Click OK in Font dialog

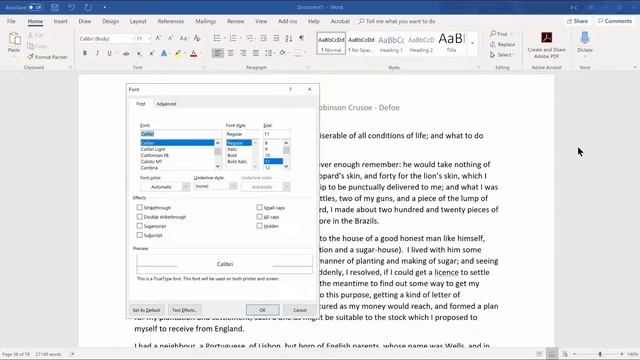tap(262, 310)
